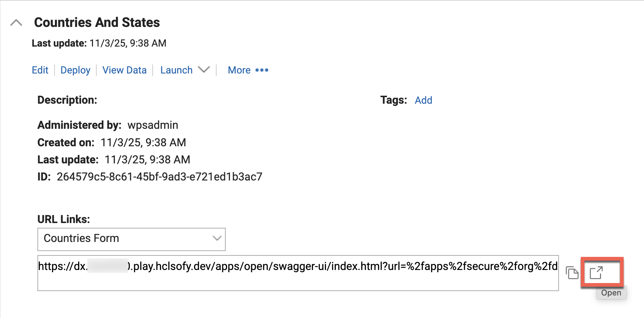Click the application ID value
The image size is (644, 318).
pos(159,177)
